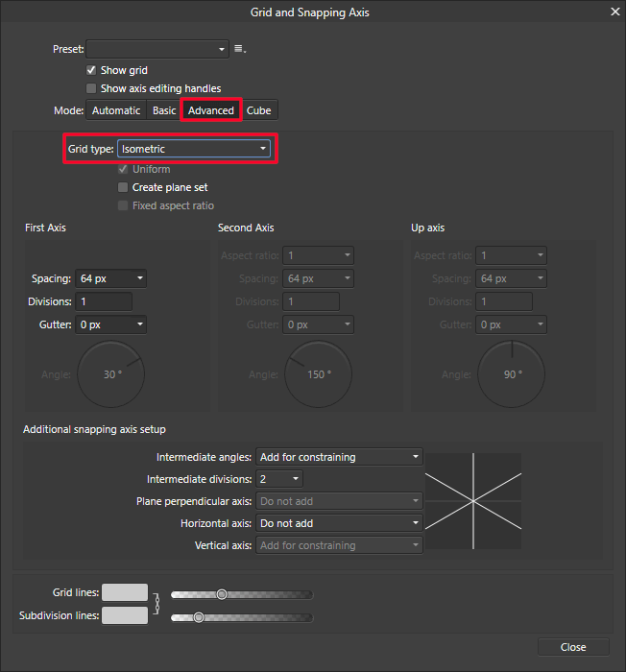Open Horizontal axis dropdown
Image resolution: width=626 pixels, height=672 pixels.
pyautogui.click(x=339, y=523)
